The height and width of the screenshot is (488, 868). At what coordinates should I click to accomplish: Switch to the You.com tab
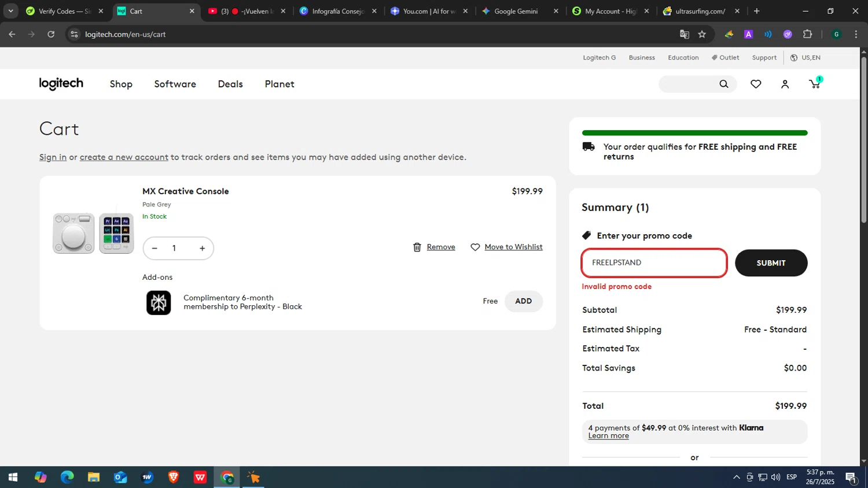click(429, 11)
